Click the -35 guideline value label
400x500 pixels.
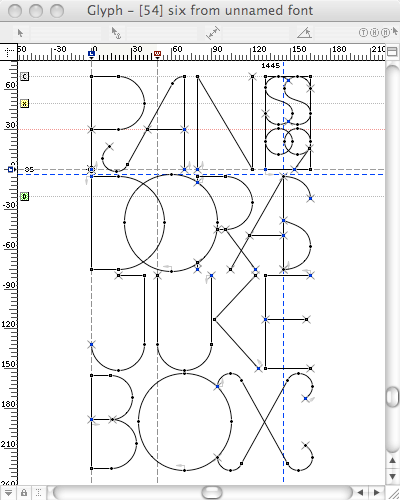pyautogui.click(x=29, y=170)
